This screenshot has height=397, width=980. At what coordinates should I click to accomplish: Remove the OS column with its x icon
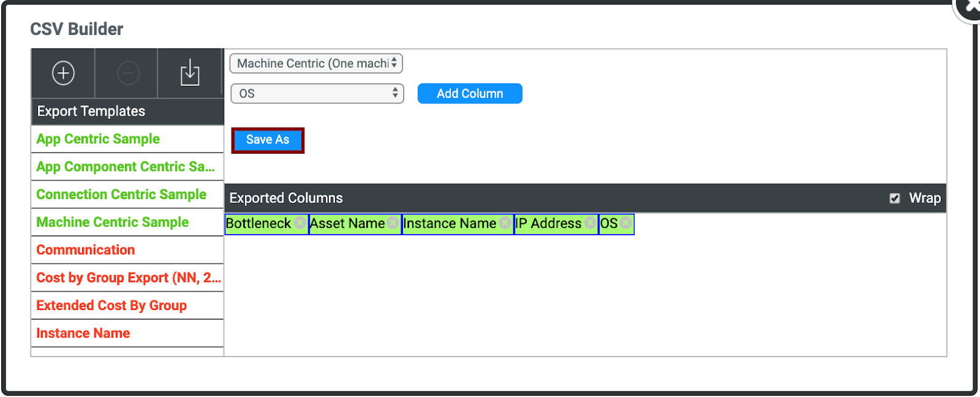click(625, 224)
